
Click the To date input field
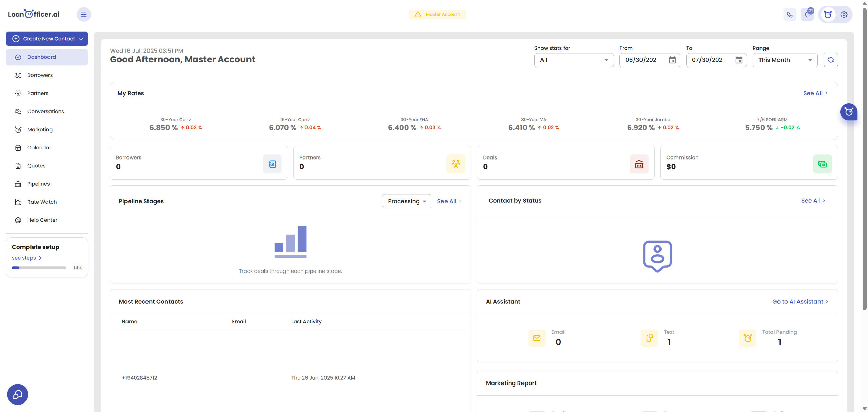tap(709, 60)
